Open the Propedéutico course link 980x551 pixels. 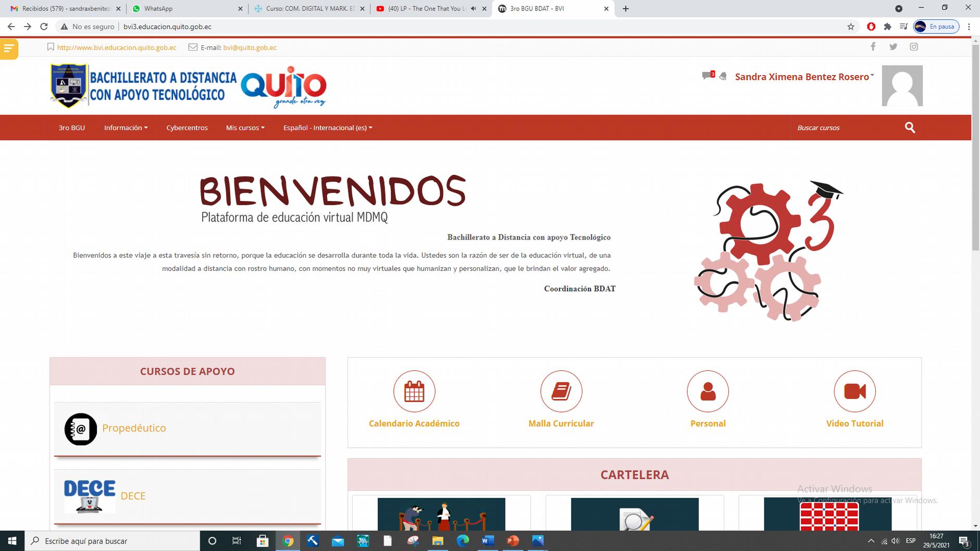(134, 428)
